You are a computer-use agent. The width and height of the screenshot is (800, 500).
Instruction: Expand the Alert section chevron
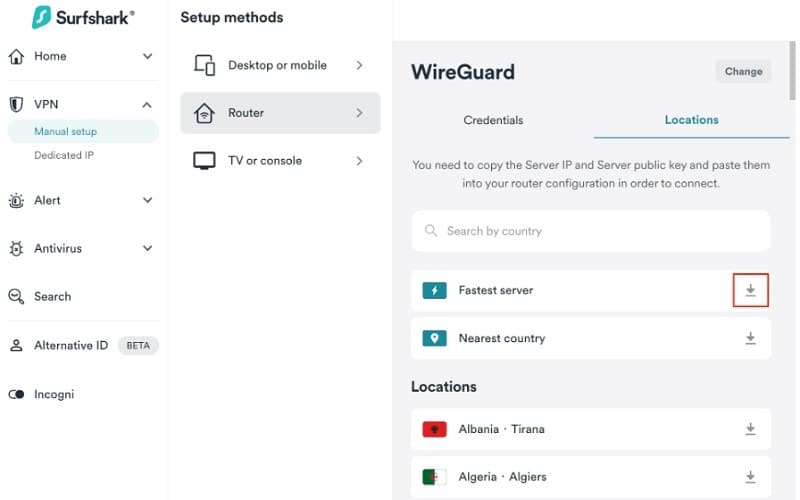tap(147, 200)
